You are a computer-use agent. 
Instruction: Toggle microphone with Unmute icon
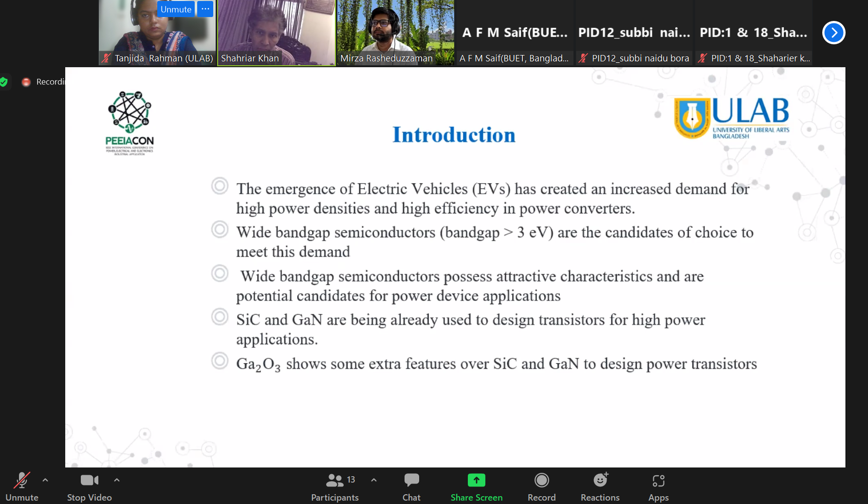click(x=21, y=481)
